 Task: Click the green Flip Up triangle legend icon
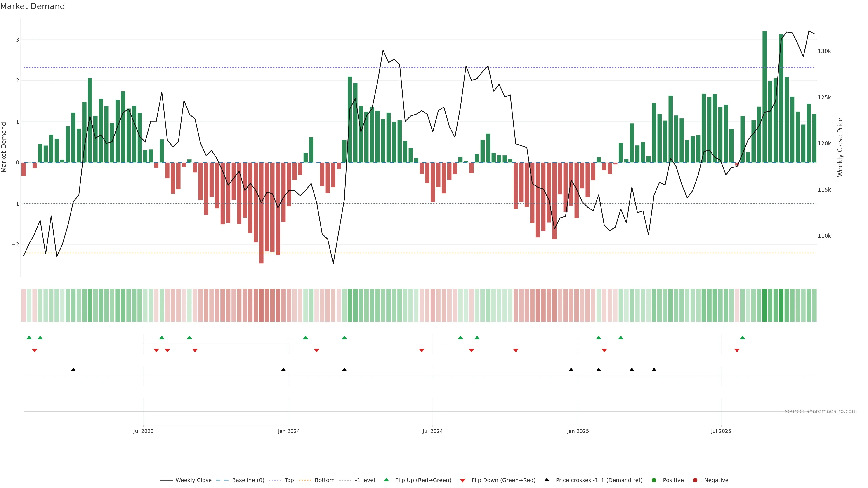(386, 480)
